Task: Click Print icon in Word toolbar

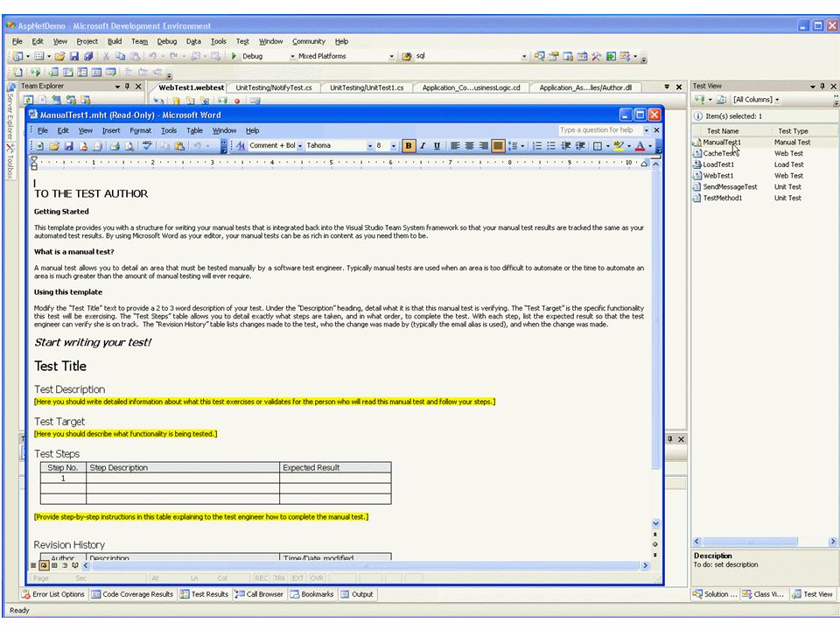Action: coord(115,146)
